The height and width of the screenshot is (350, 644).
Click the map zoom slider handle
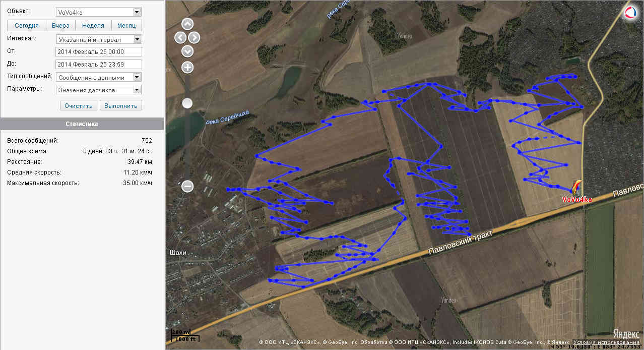(x=187, y=103)
